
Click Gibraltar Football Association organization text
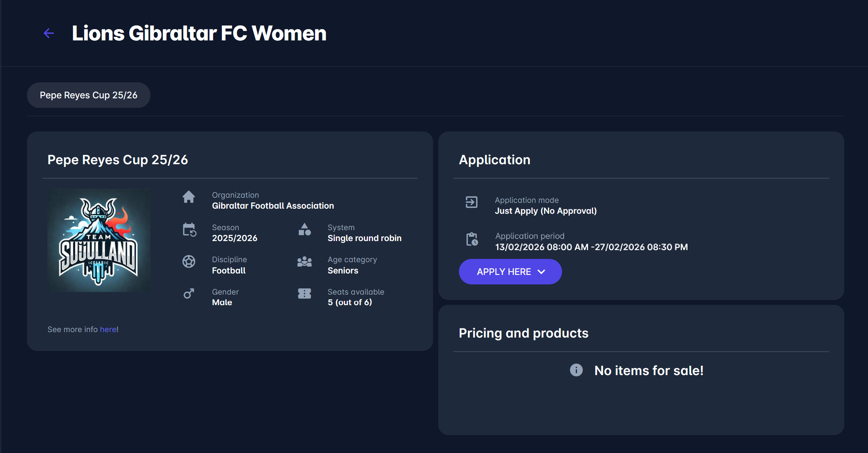[x=273, y=206]
